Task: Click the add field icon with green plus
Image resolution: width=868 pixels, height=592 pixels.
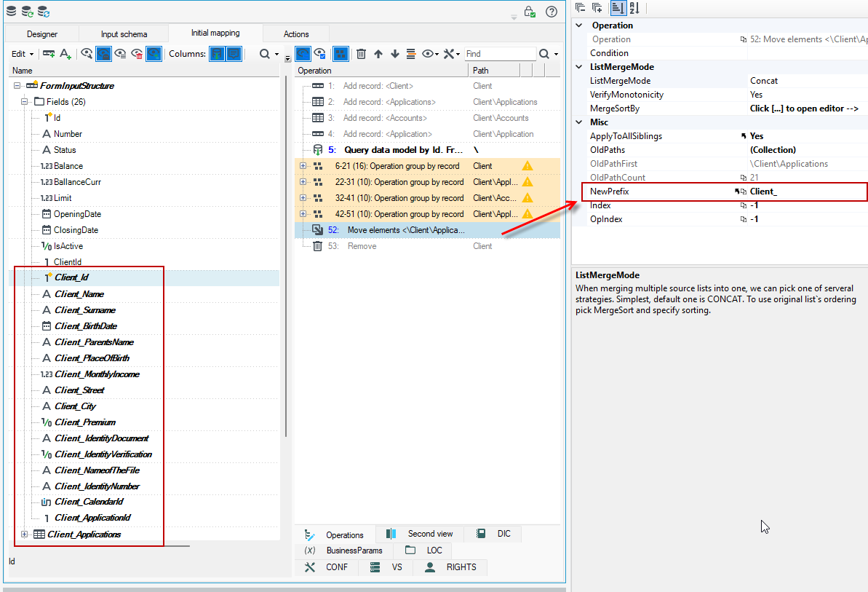Action: tap(49, 54)
